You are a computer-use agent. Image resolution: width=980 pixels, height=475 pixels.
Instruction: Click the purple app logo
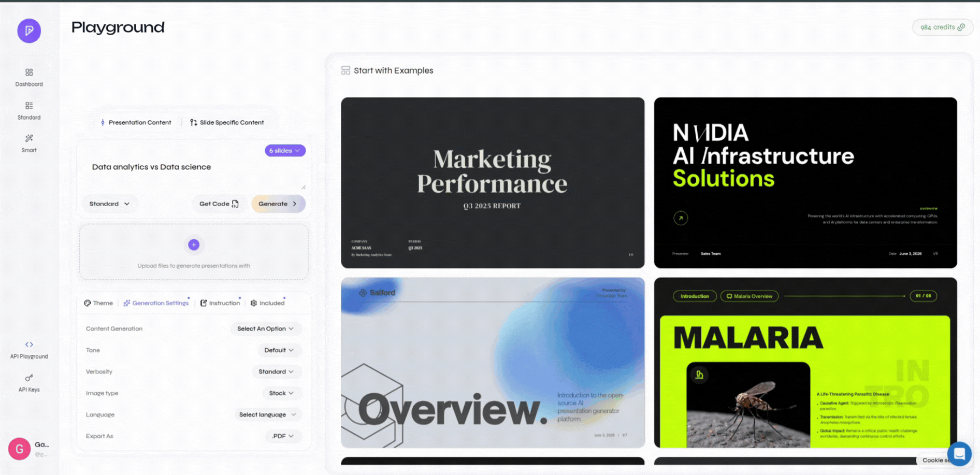[x=29, y=31]
